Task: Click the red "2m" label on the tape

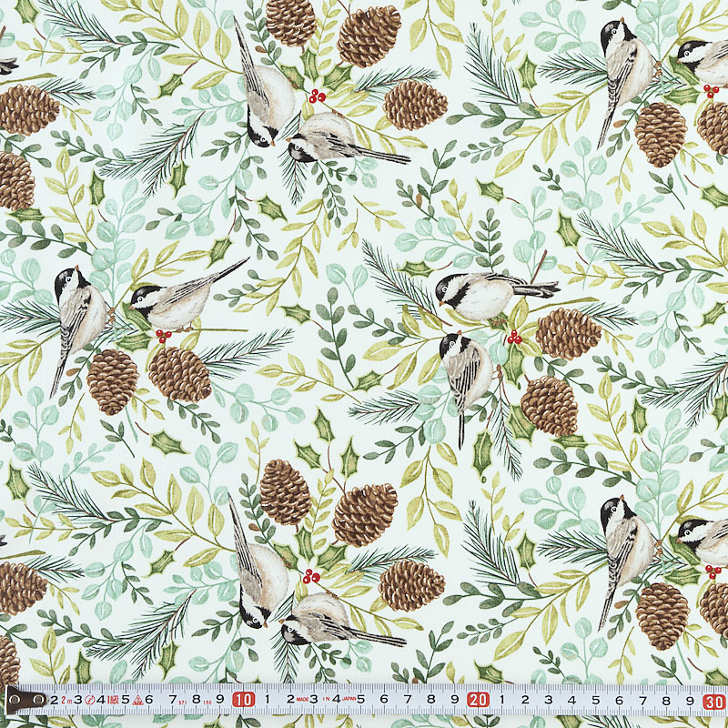Action: point(66,700)
